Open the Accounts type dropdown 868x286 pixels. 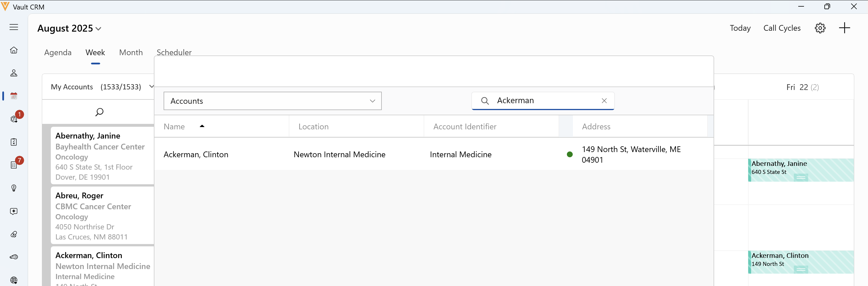pos(272,101)
